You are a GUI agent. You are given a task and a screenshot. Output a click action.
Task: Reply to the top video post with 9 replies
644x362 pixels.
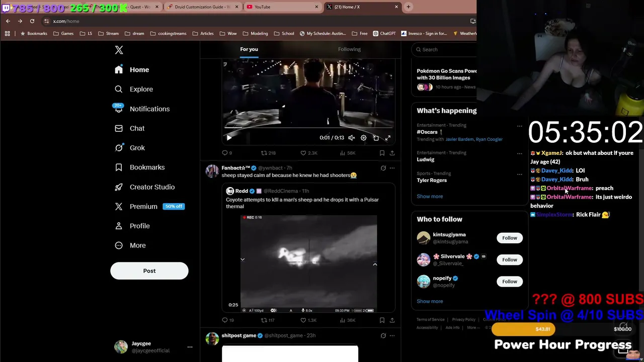click(x=227, y=153)
